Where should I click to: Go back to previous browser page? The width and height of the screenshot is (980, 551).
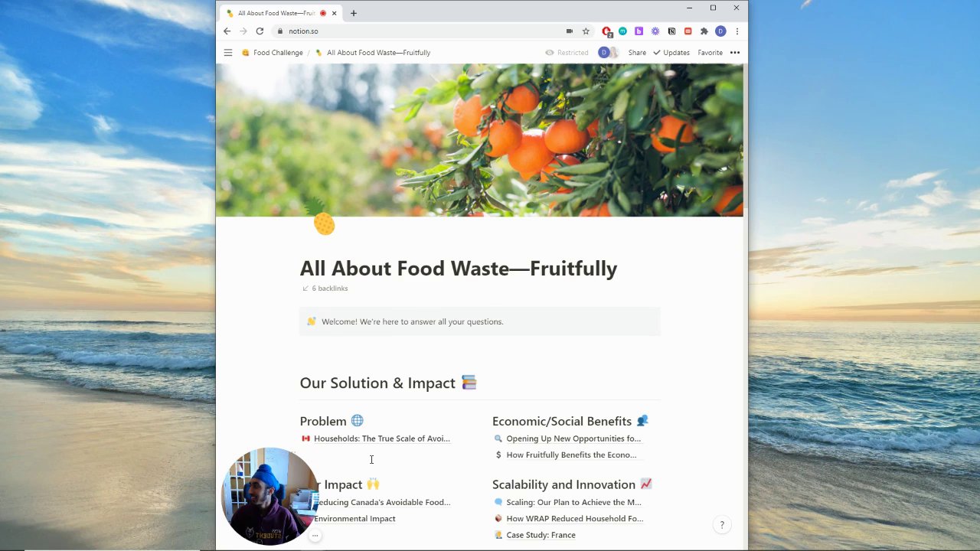(227, 31)
